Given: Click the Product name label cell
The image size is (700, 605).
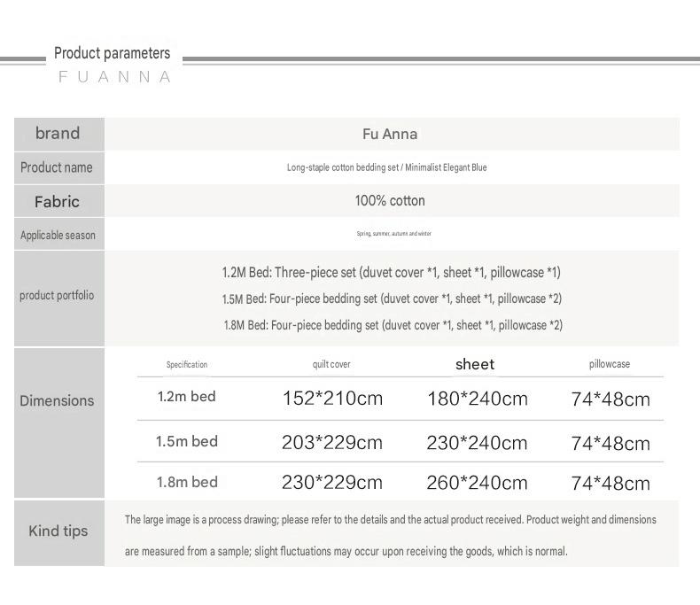Looking at the screenshot, I should [59, 167].
